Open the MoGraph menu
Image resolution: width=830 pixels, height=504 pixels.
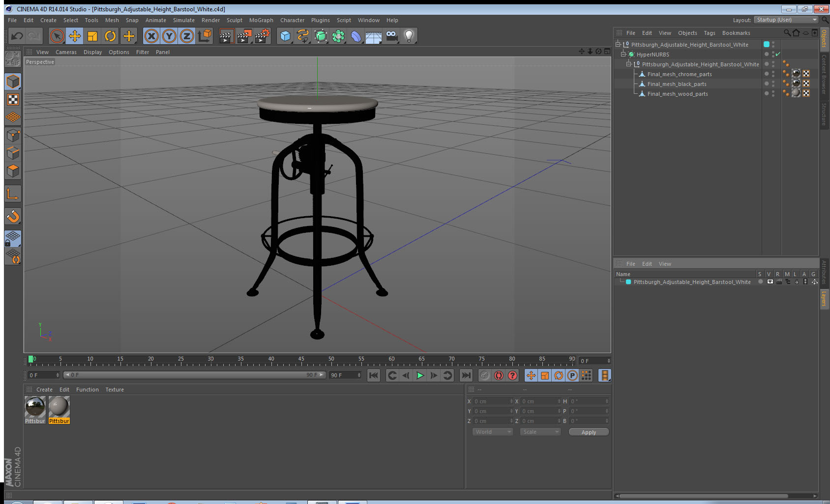tap(261, 20)
